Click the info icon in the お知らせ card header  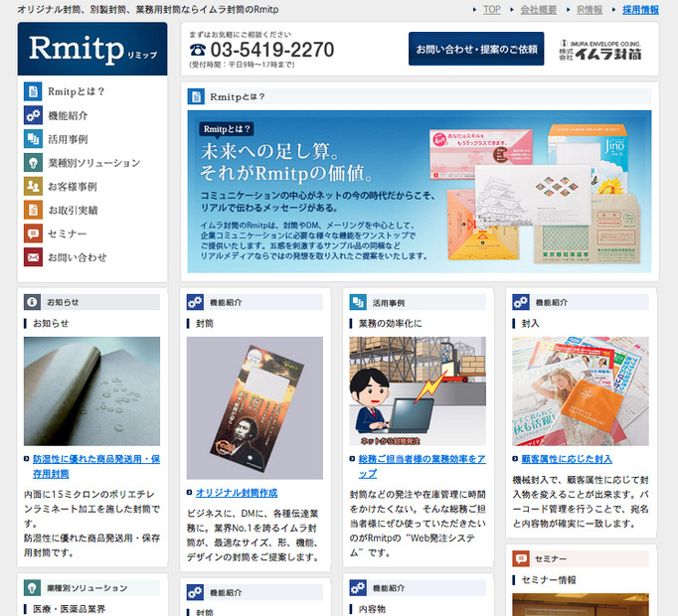coord(32,302)
